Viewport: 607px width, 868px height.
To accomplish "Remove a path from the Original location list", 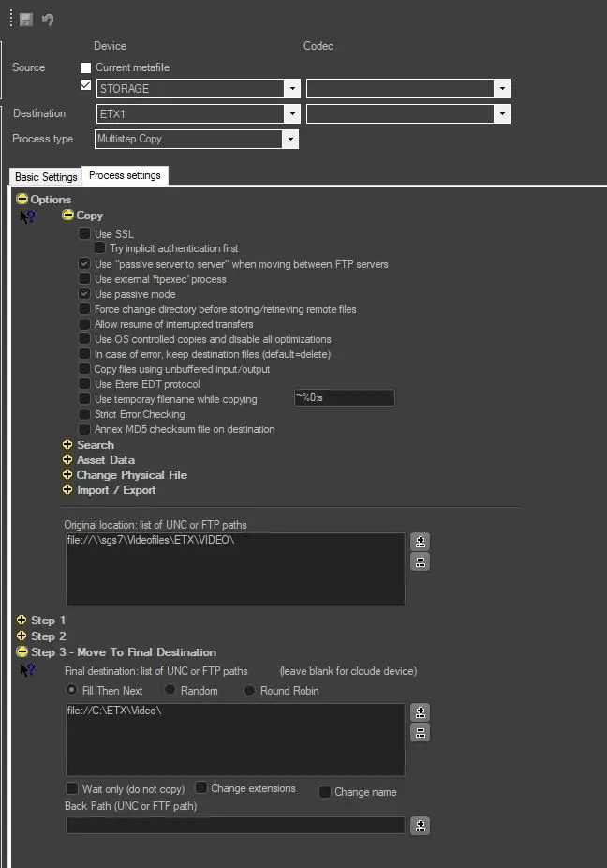I will pyautogui.click(x=421, y=561).
